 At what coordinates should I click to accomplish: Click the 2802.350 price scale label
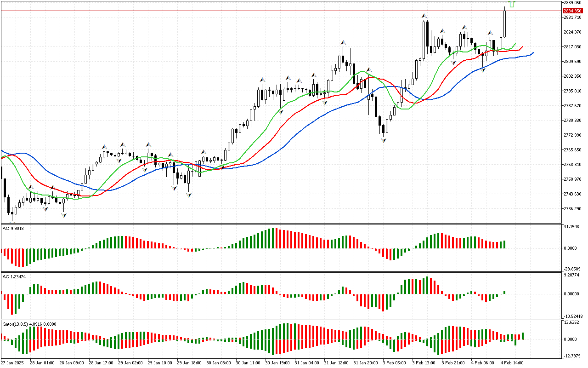click(x=571, y=76)
